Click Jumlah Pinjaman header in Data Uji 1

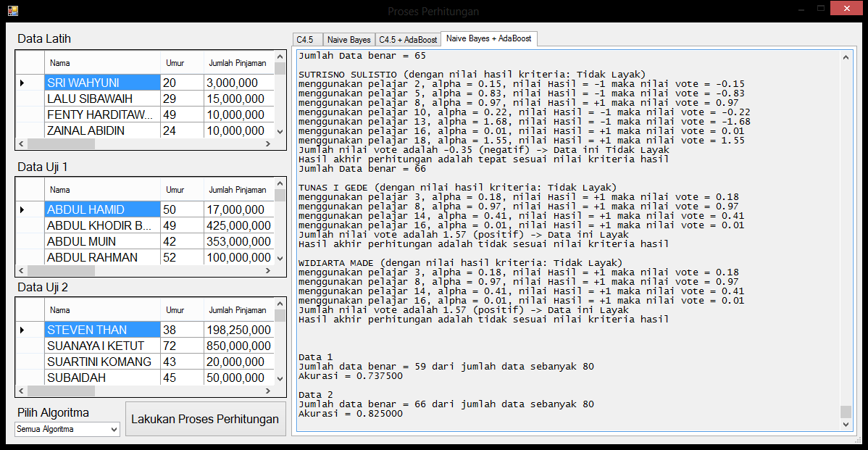point(238,190)
